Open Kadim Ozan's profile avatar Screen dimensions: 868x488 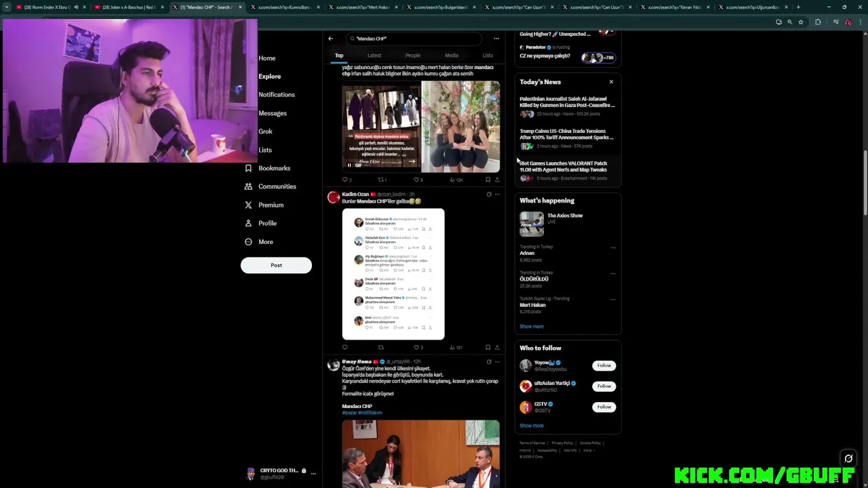click(x=333, y=197)
